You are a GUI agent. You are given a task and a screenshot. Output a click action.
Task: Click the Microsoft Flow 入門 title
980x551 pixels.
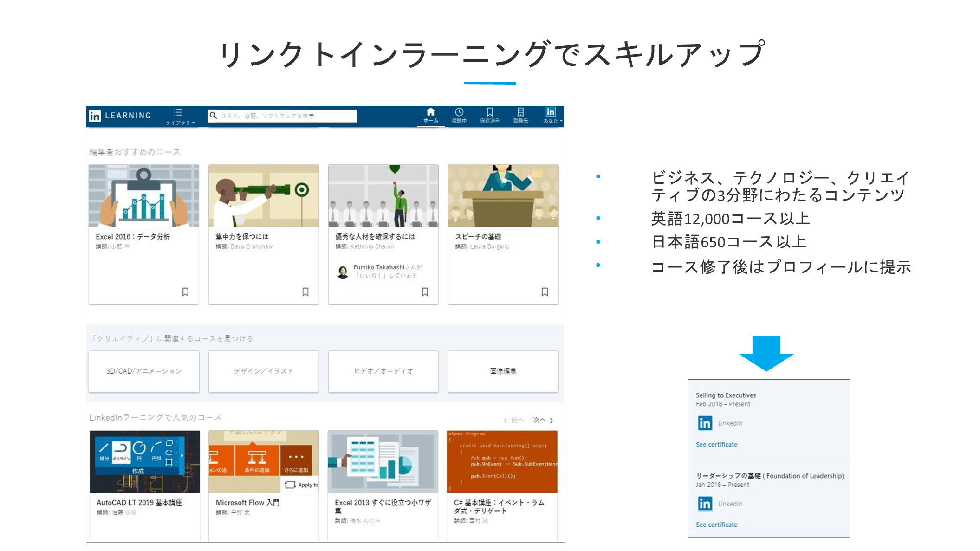click(x=247, y=503)
